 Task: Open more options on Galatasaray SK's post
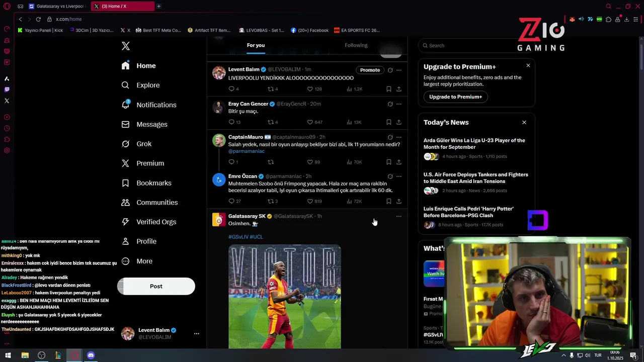399,216
